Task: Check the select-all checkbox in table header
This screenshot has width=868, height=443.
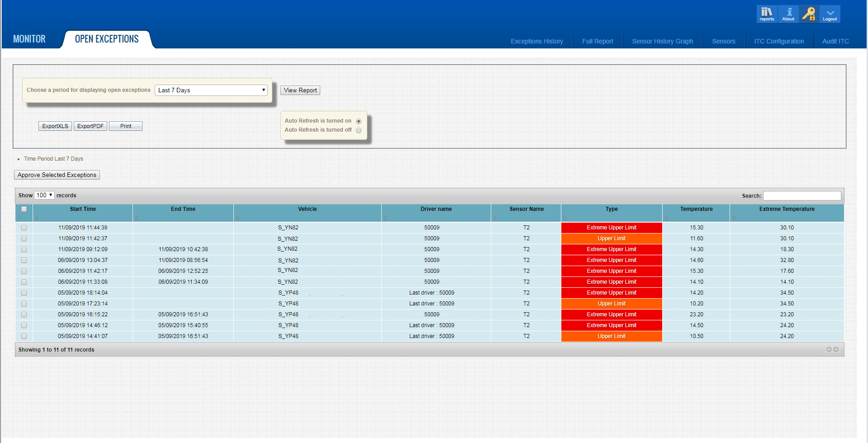Action: (x=24, y=210)
